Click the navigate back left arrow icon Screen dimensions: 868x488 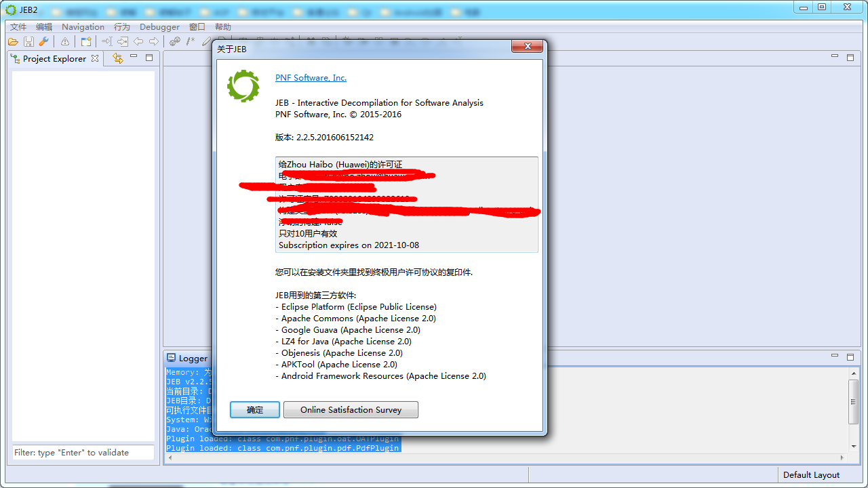click(138, 42)
